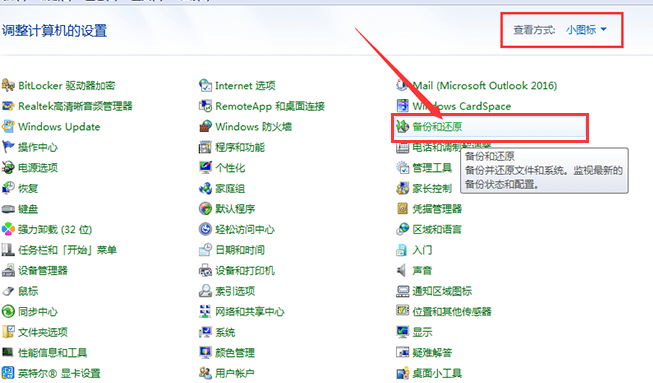Click the Windows Update icon
This screenshot has height=383, width=653.
(8, 127)
